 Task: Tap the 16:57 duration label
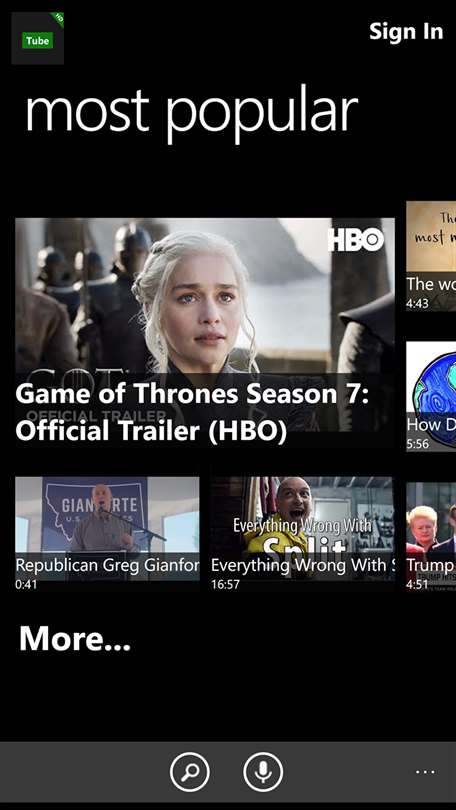225,584
